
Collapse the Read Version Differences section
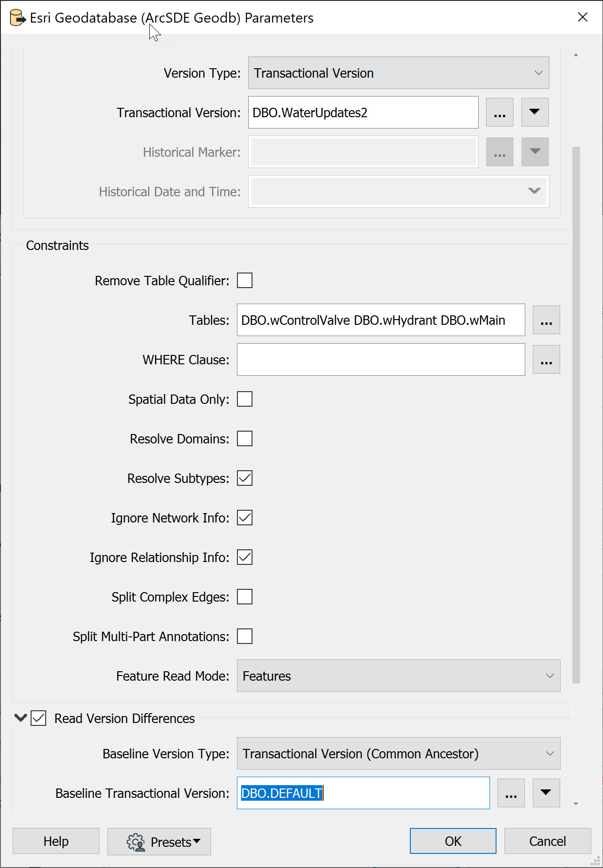(x=20, y=718)
